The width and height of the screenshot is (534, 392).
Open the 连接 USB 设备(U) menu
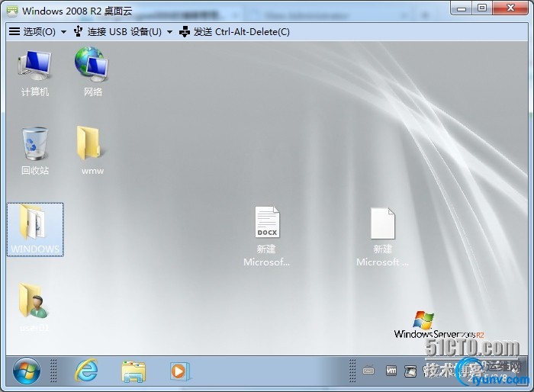pos(123,32)
